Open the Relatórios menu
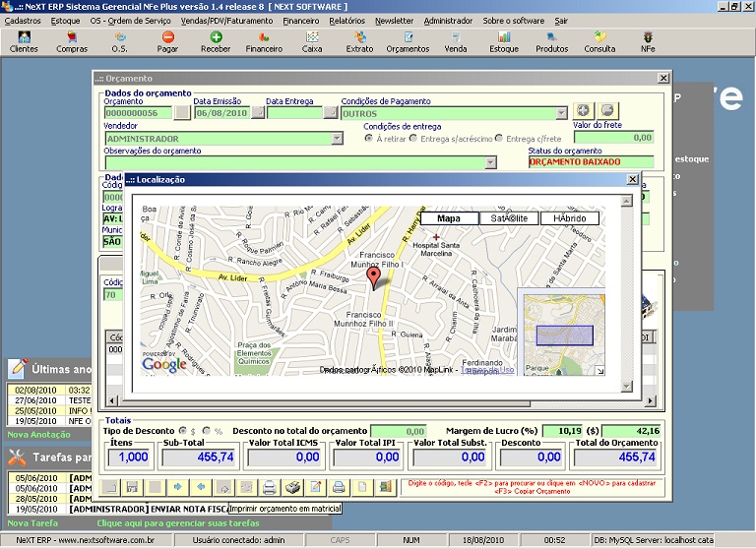 (x=347, y=21)
